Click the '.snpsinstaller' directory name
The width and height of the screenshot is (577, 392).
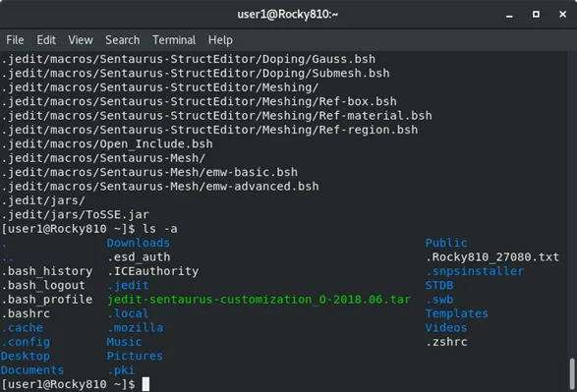[x=475, y=271]
